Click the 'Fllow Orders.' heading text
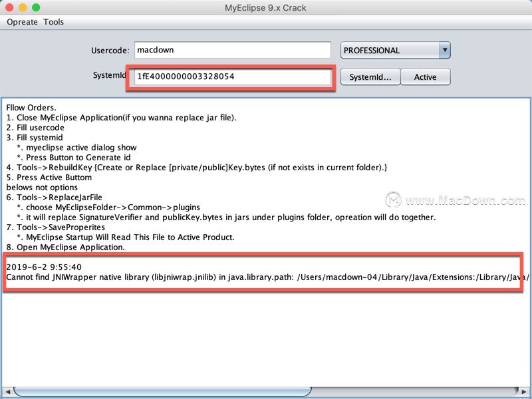 point(31,108)
